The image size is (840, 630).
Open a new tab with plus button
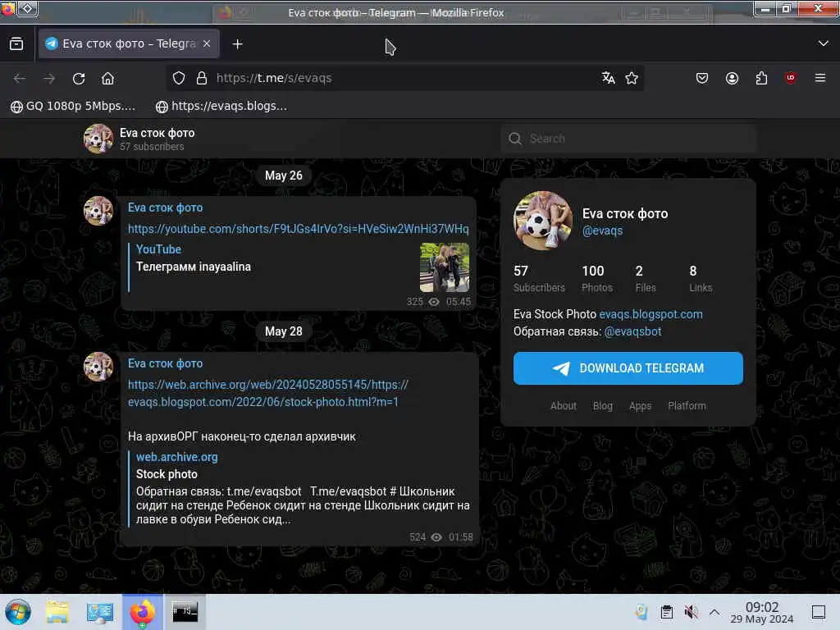coord(237,44)
